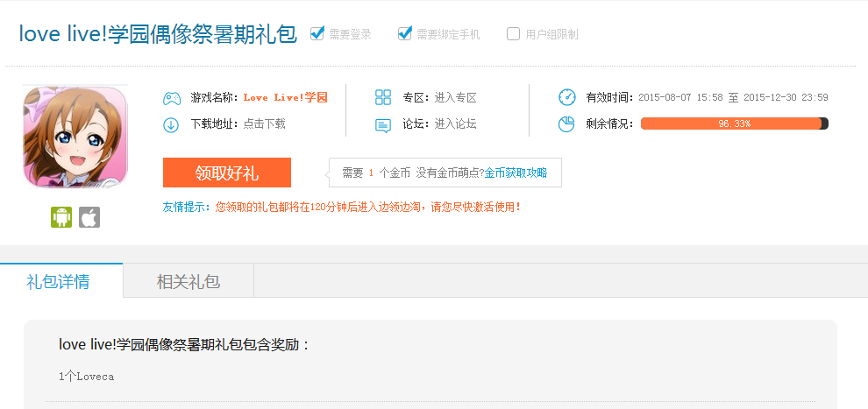
Task: Toggle the 需要绑定手机 checkbox
Action: (x=405, y=33)
